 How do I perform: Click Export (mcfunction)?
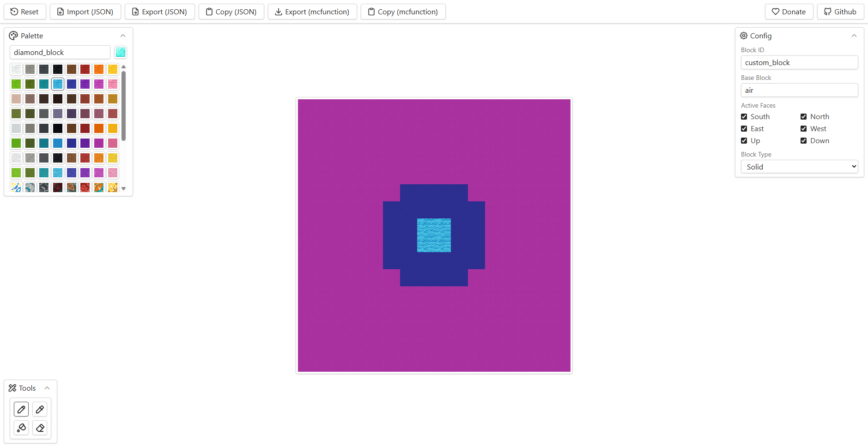[312, 12]
